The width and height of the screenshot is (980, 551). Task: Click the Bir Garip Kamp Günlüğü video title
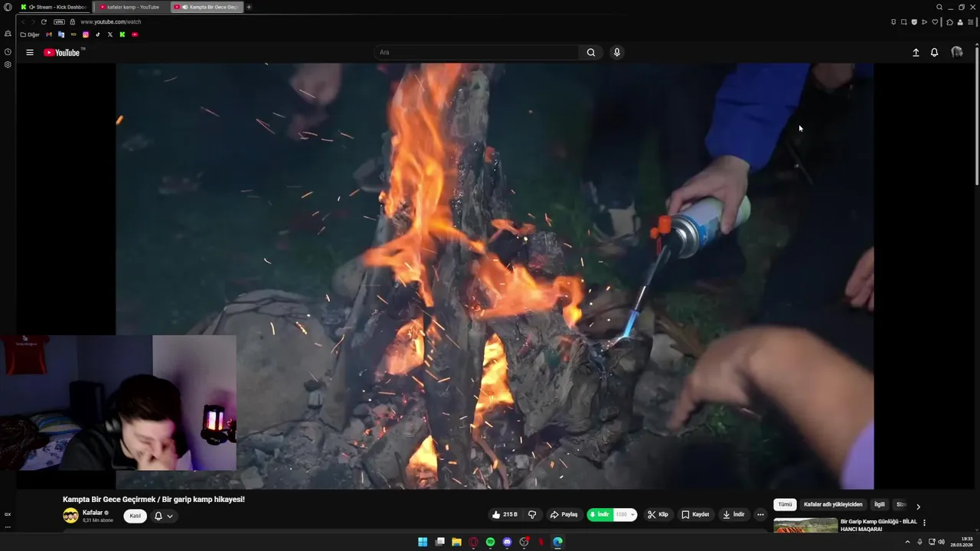pos(879,525)
